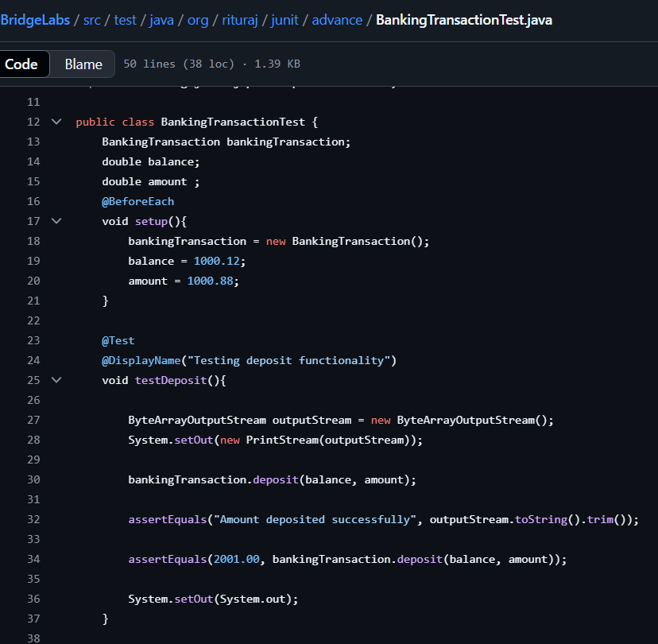
Task: Click PrintStream on line 28
Action: pos(282,440)
